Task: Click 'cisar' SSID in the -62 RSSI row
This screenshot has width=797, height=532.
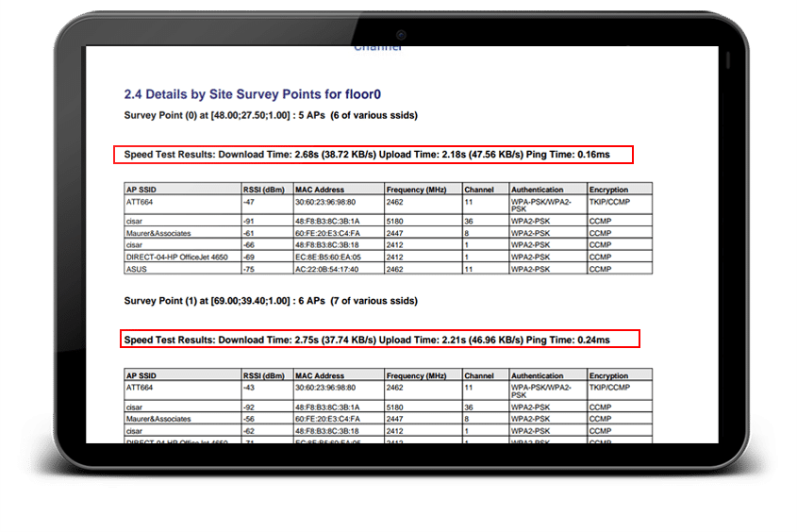Action: [x=134, y=431]
